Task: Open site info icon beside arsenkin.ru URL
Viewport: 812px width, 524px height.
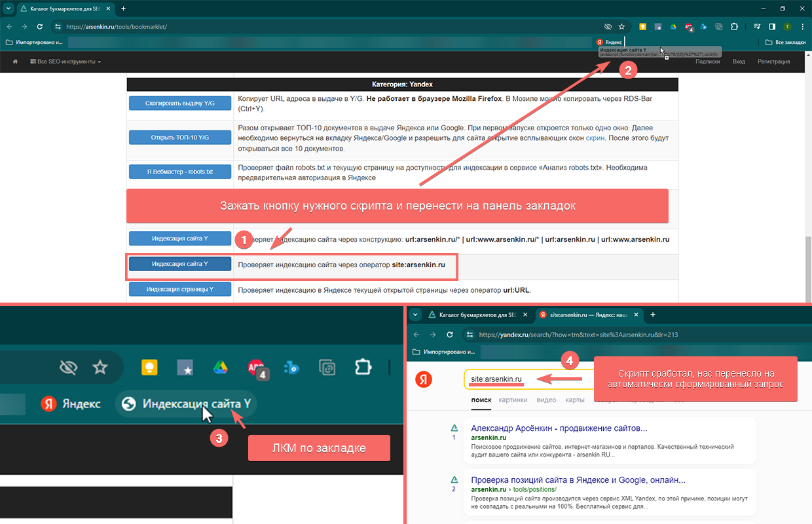Action: (x=58, y=27)
